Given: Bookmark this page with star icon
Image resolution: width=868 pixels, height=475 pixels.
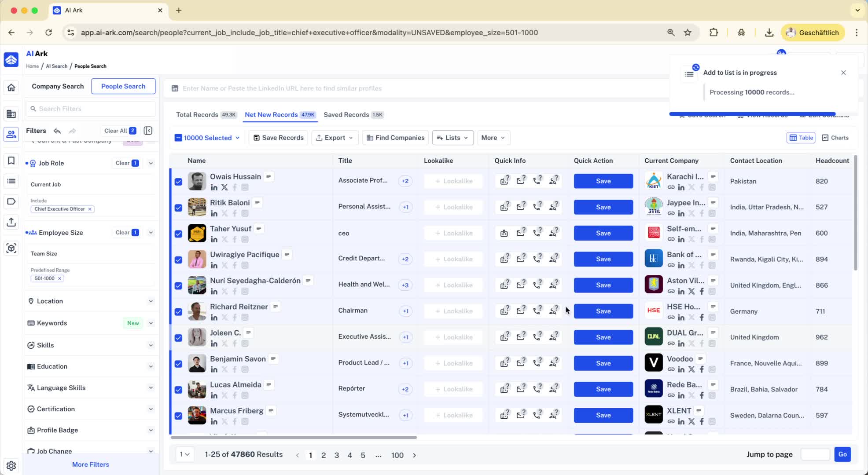Looking at the screenshot, I should pyautogui.click(x=688, y=33).
